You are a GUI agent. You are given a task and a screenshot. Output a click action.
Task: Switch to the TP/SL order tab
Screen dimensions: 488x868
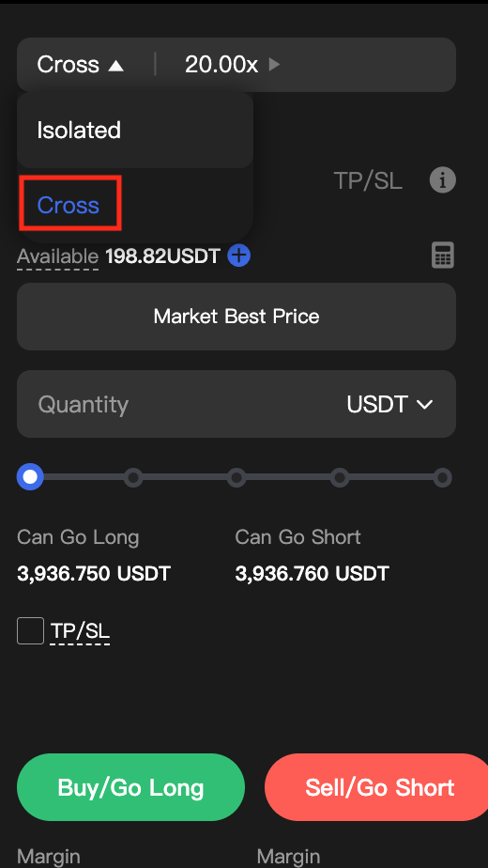coord(368,180)
